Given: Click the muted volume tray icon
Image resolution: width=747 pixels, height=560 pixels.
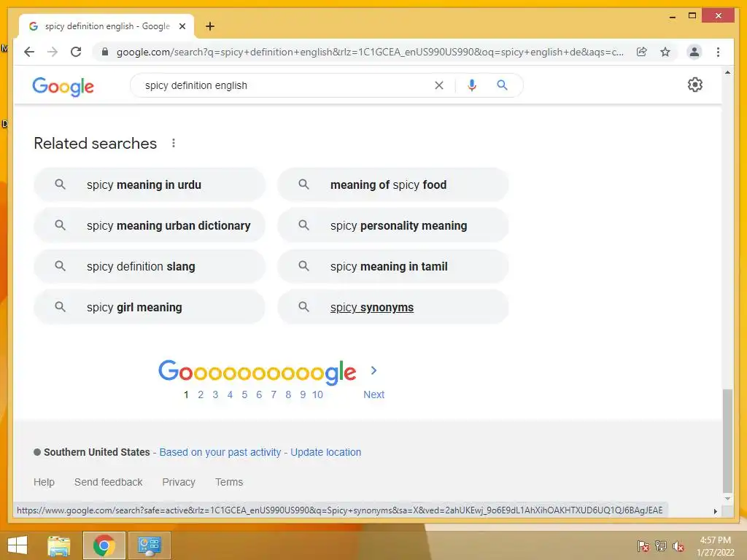Looking at the screenshot, I should coord(678,546).
